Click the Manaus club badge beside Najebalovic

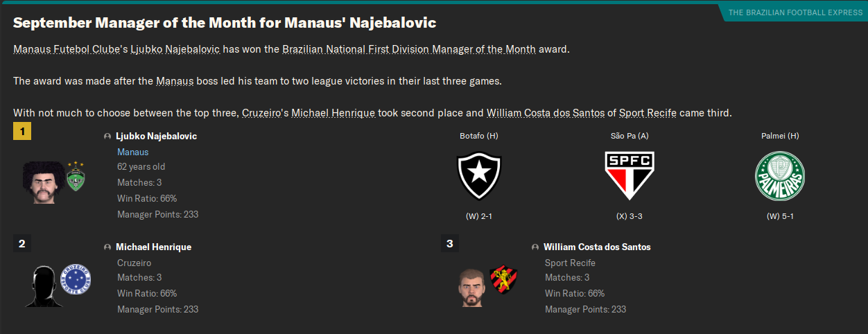click(76, 179)
